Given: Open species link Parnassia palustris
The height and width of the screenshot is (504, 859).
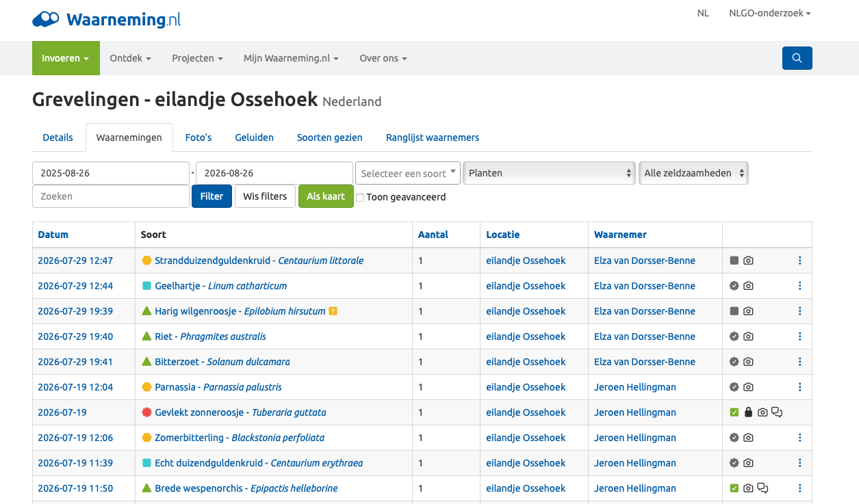Looking at the screenshot, I should pyautogui.click(x=218, y=387).
